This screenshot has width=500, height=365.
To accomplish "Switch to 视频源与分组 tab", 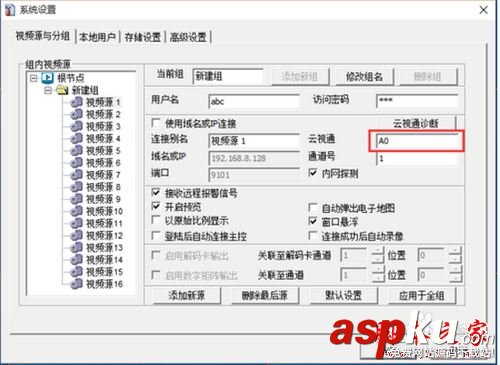I will click(x=43, y=36).
